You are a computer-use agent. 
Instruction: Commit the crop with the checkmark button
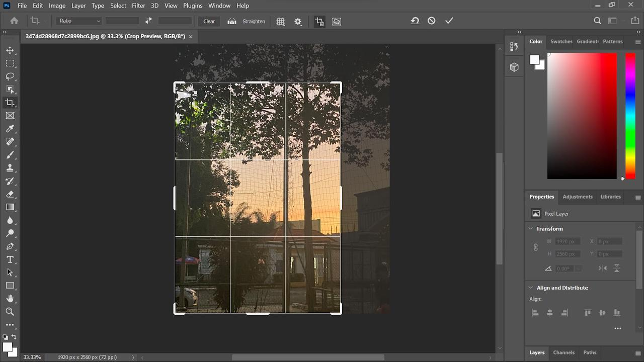tap(449, 21)
